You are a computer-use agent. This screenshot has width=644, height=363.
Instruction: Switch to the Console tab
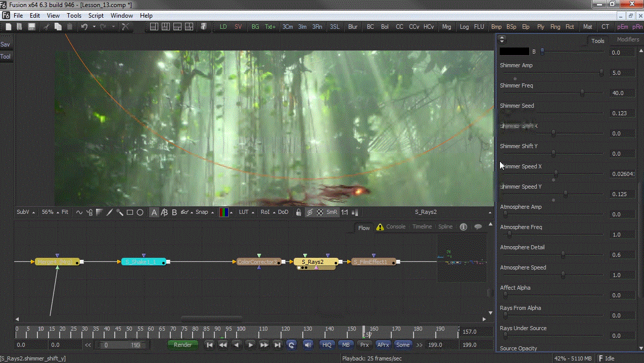(396, 226)
